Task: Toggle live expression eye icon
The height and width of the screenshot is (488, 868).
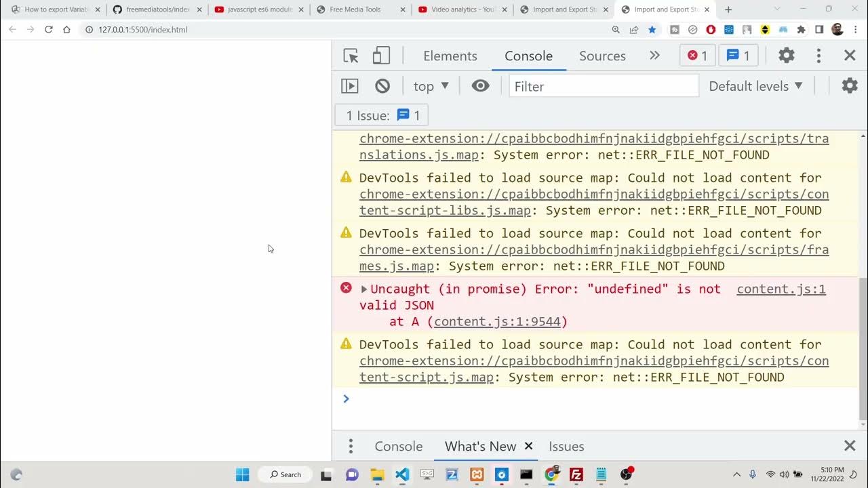Action: click(x=480, y=86)
